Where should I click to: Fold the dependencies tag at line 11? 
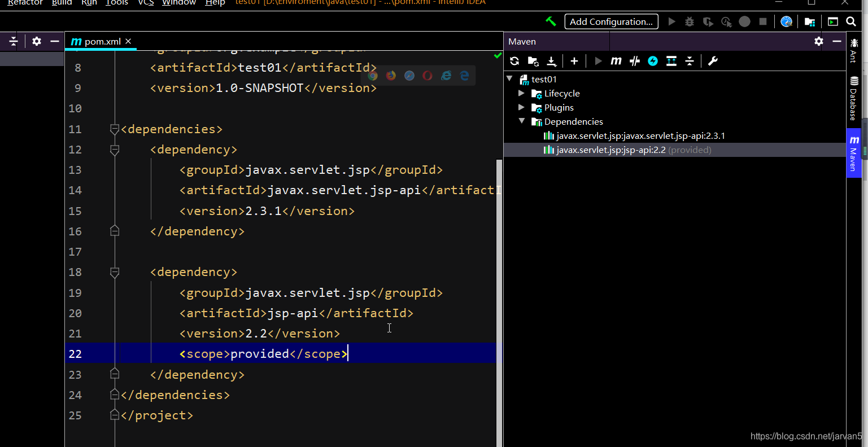115,130
